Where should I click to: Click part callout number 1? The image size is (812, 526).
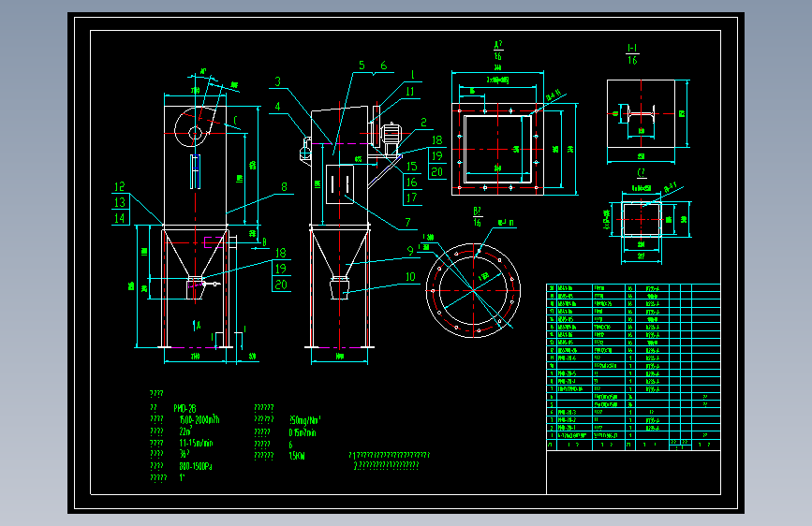coord(412,75)
